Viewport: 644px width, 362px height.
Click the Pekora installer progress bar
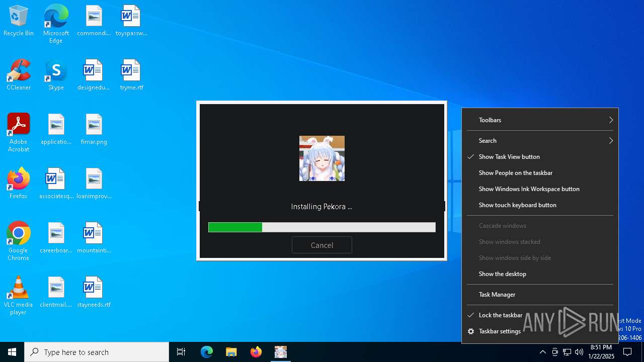click(x=322, y=227)
